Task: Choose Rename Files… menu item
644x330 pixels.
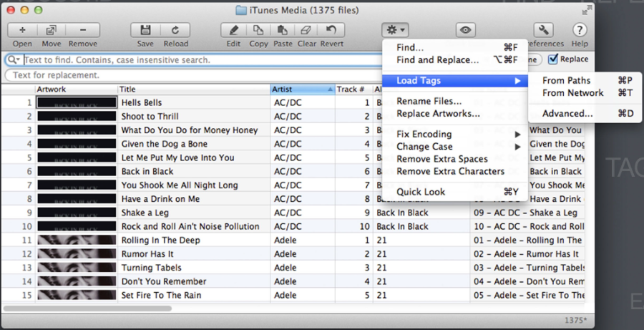Action: tap(454, 101)
